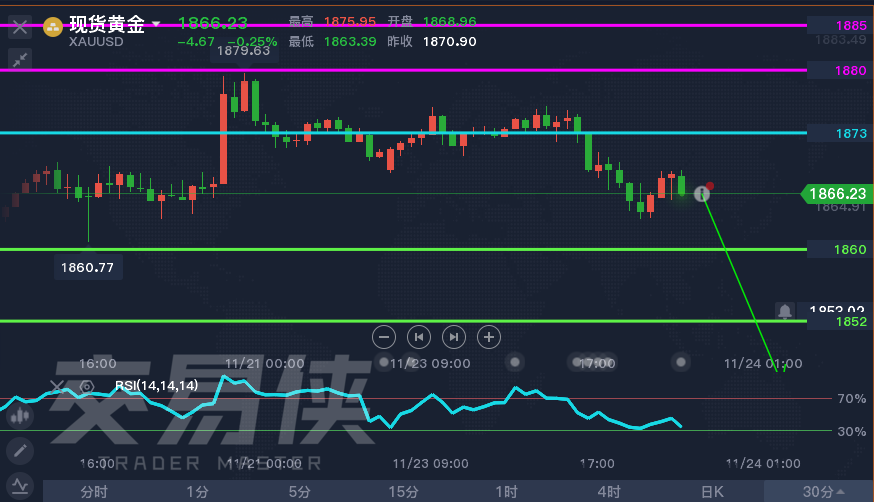Open RSI indicator settings gear
The width and height of the screenshot is (874, 502).
click(x=86, y=385)
